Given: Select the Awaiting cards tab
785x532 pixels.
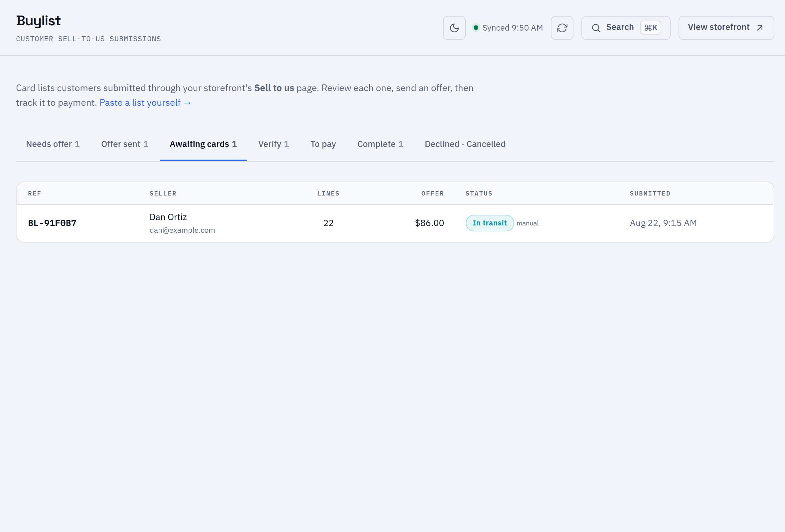Looking at the screenshot, I should tap(203, 144).
